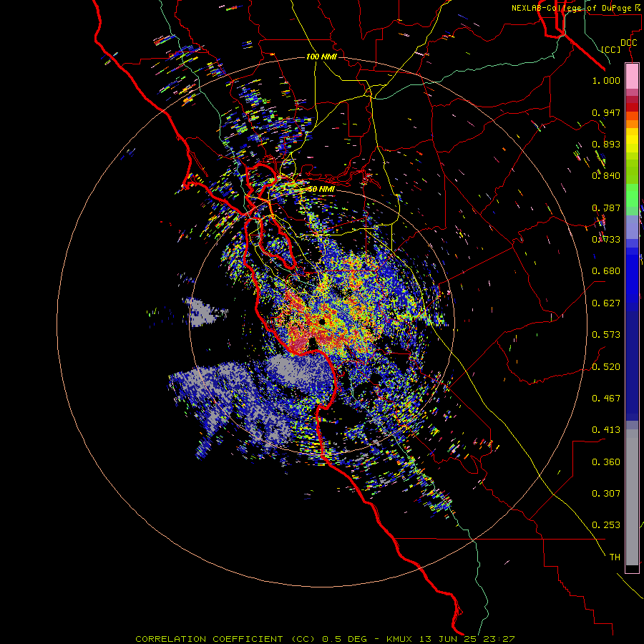Pick the bright green swatch on the color bar
Image resolution: width=644 pixels, height=644 pixels.
tap(632, 195)
